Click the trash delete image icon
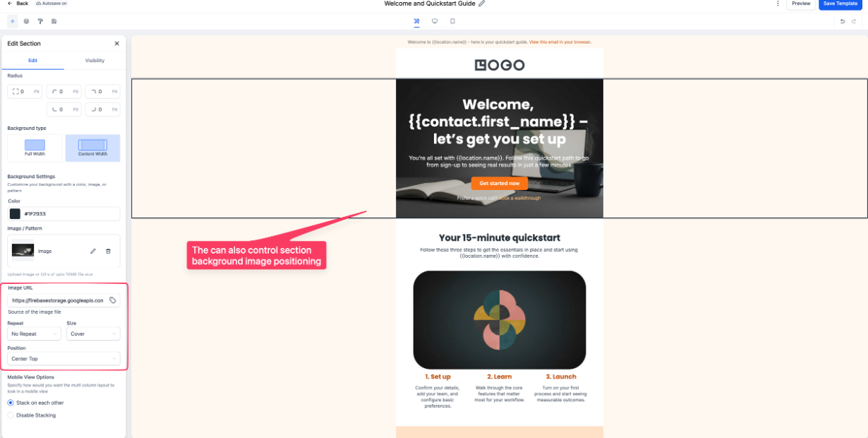Viewport: 868px width, 438px height. pos(108,251)
